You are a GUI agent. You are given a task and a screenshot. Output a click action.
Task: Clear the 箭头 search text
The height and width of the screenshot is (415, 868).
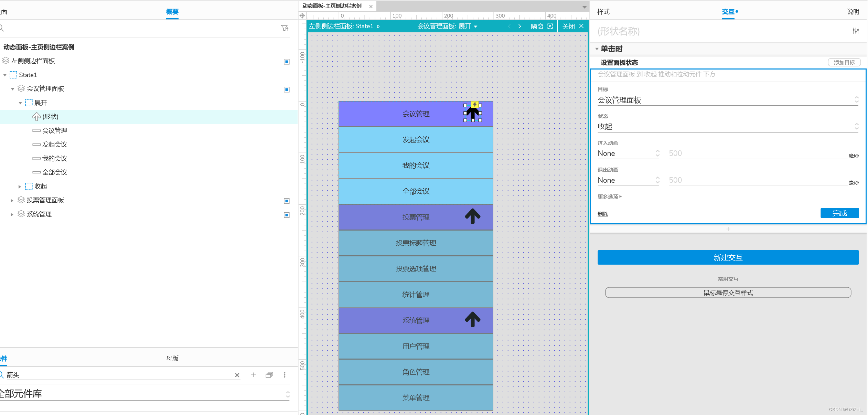point(237,375)
